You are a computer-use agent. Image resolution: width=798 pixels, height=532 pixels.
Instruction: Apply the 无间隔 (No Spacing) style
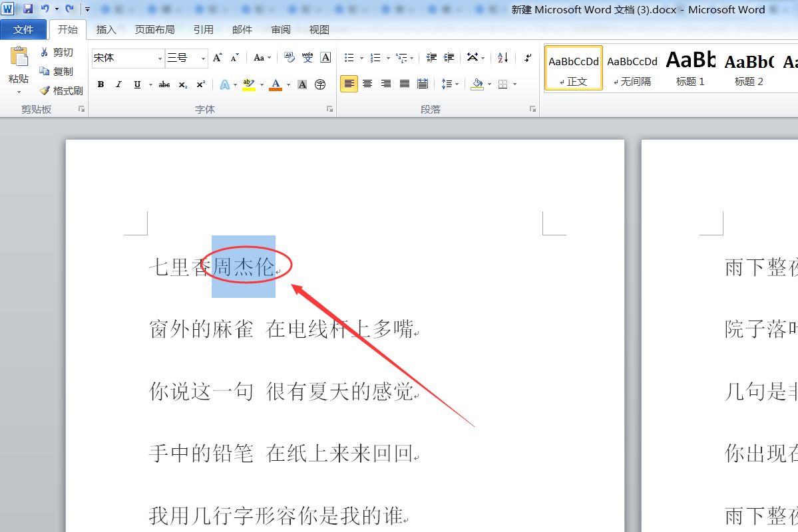[x=632, y=68]
